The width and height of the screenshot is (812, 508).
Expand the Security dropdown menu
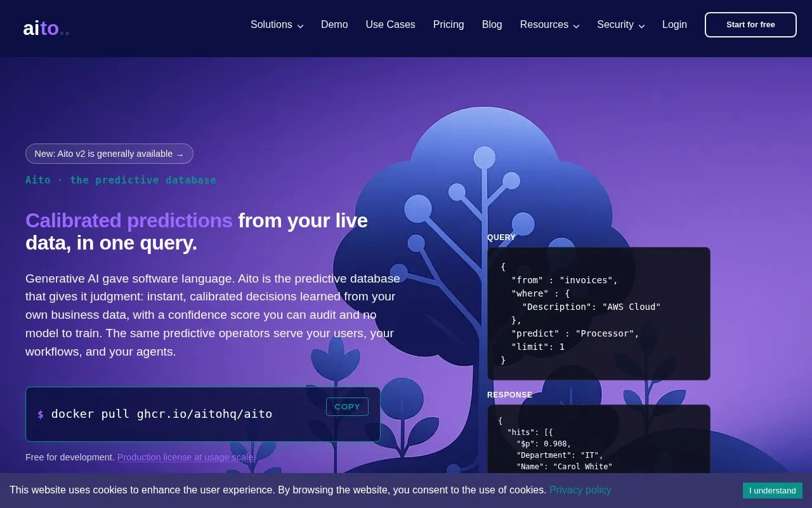(621, 25)
